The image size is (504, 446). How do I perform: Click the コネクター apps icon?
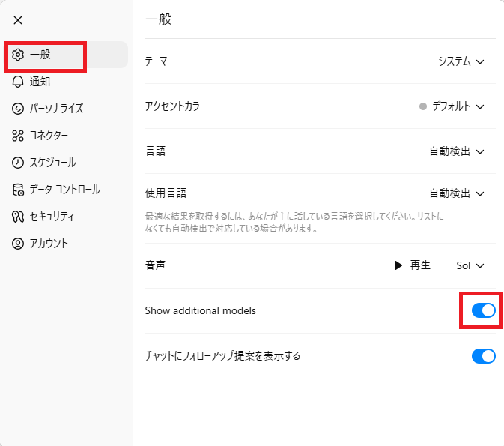[18, 136]
